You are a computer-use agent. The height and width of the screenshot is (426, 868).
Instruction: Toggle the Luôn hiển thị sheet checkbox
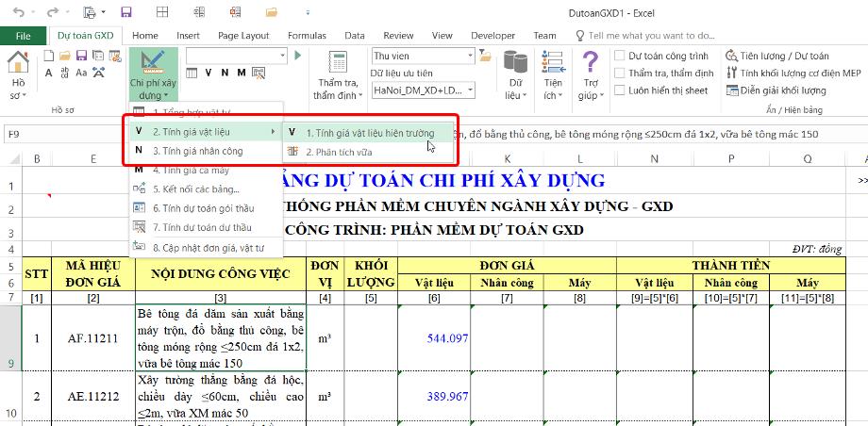pyautogui.click(x=620, y=90)
